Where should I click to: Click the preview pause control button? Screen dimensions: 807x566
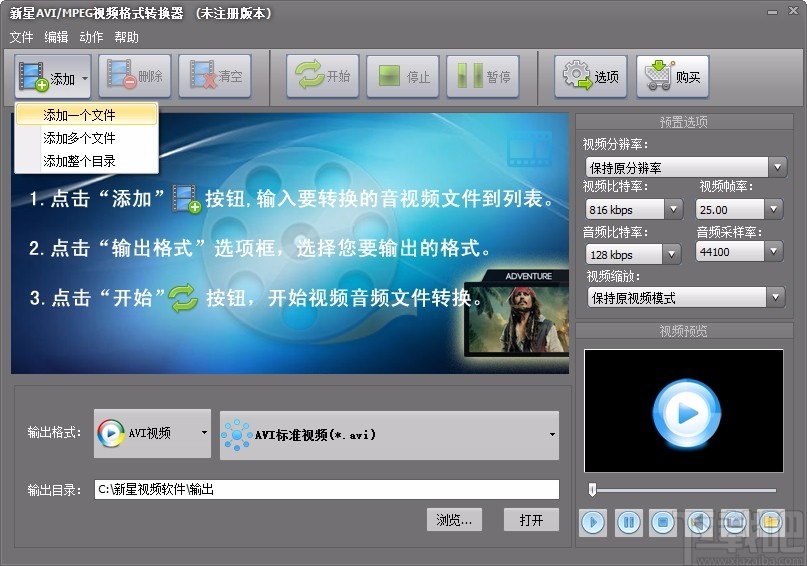coord(628,523)
